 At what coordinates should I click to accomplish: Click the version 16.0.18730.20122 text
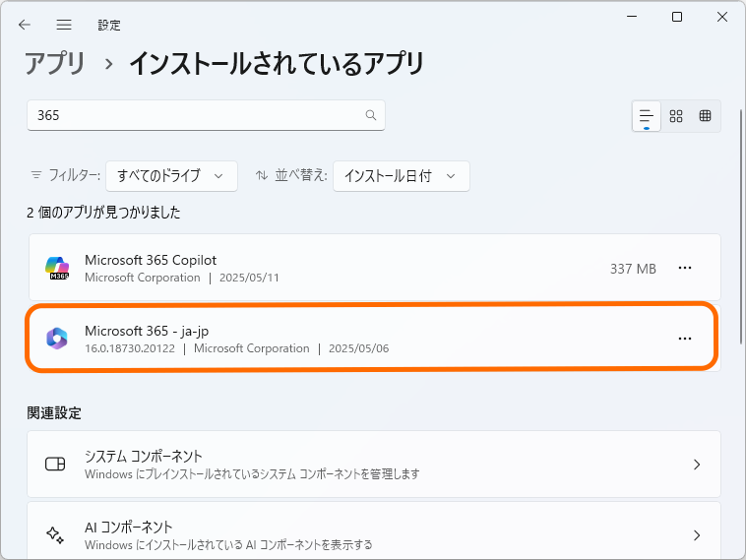coord(130,348)
